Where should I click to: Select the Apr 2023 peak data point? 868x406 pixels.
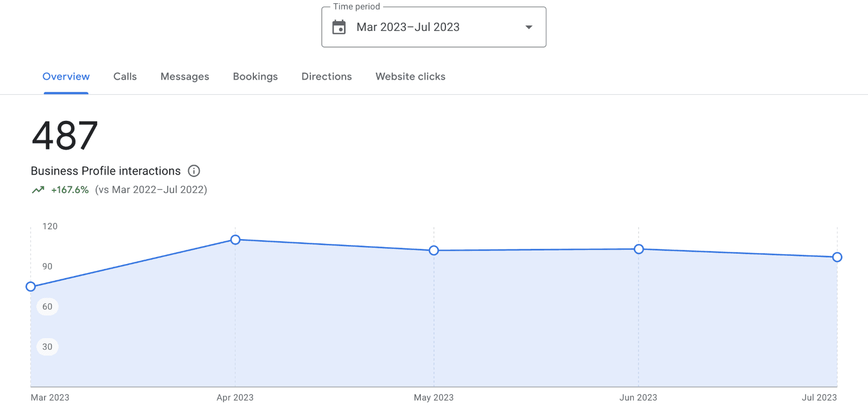(x=235, y=240)
